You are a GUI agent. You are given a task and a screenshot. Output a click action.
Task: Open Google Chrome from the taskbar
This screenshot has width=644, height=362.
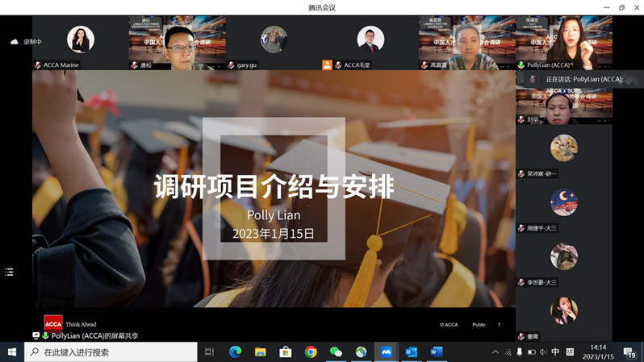[x=311, y=352]
